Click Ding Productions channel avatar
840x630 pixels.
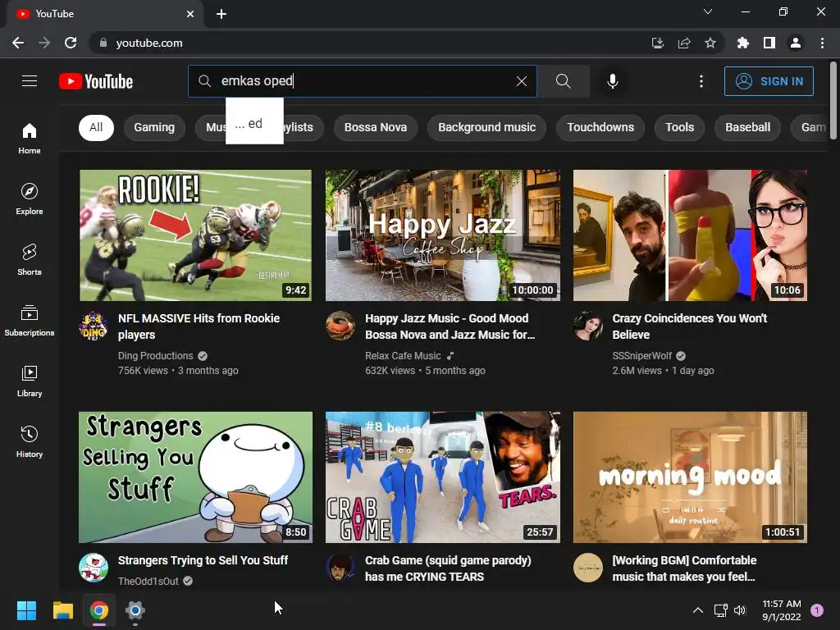point(94,326)
